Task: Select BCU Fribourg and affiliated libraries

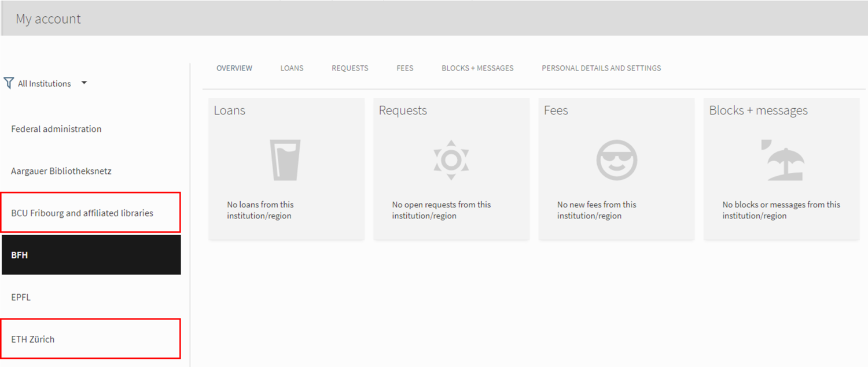Action: [82, 213]
